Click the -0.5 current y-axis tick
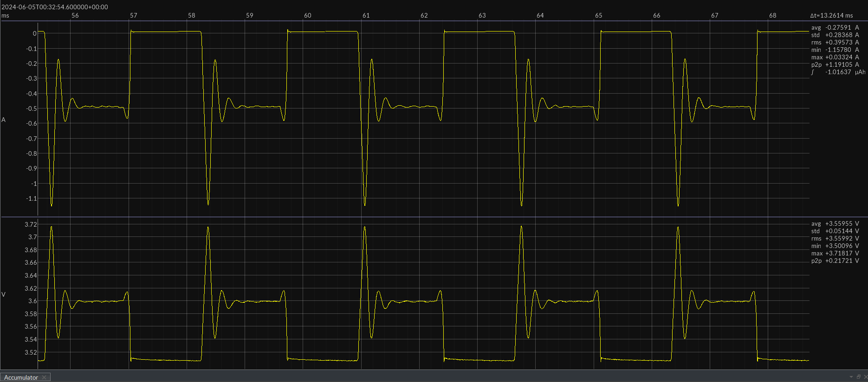This screenshot has width=868, height=382. point(32,108)
